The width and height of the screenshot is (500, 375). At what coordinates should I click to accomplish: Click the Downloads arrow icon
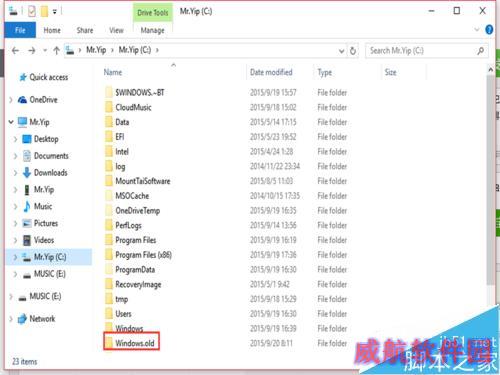click(x=27, y=173)
